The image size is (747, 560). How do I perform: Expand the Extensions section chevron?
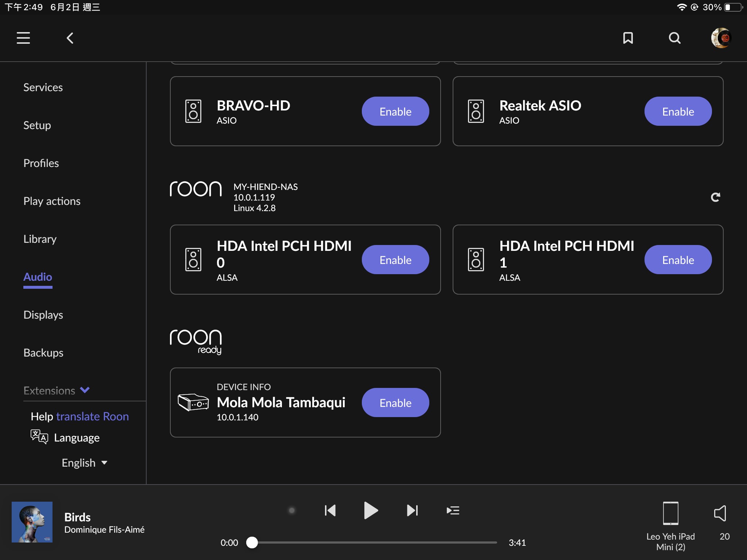[85, 390]
